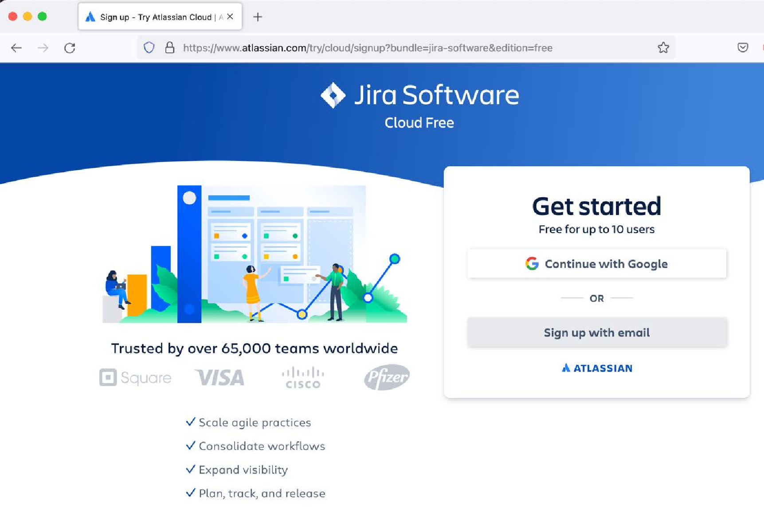Click Sign up with email button
The width and height of the screenshot is (764, 532).
click(x=597, y=332)
